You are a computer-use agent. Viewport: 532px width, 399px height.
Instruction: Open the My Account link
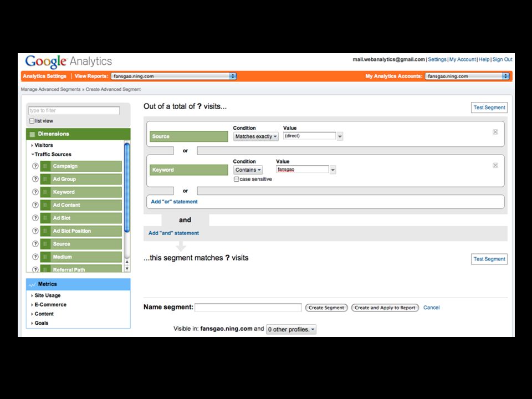click(462, 59)
